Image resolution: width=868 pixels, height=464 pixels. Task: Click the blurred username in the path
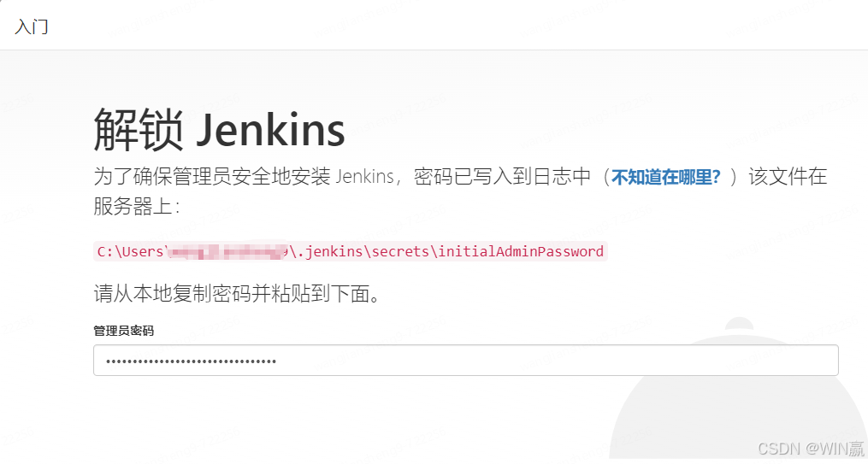(x=227, y=252)
